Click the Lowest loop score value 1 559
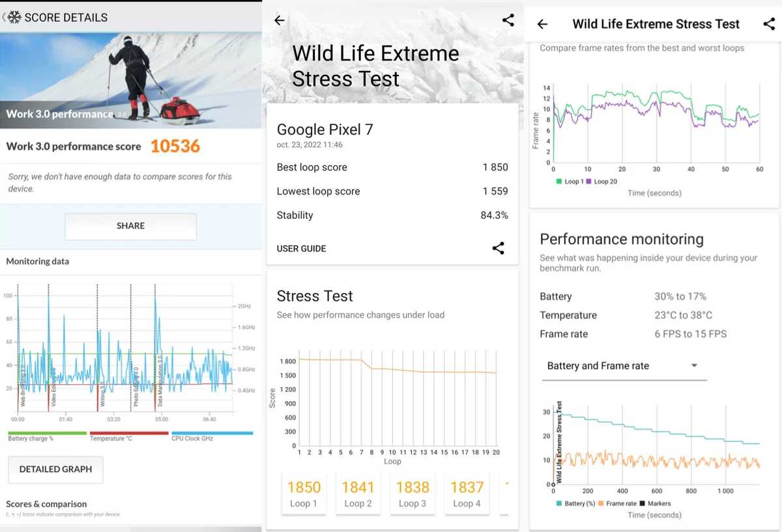 pos(495,191)
